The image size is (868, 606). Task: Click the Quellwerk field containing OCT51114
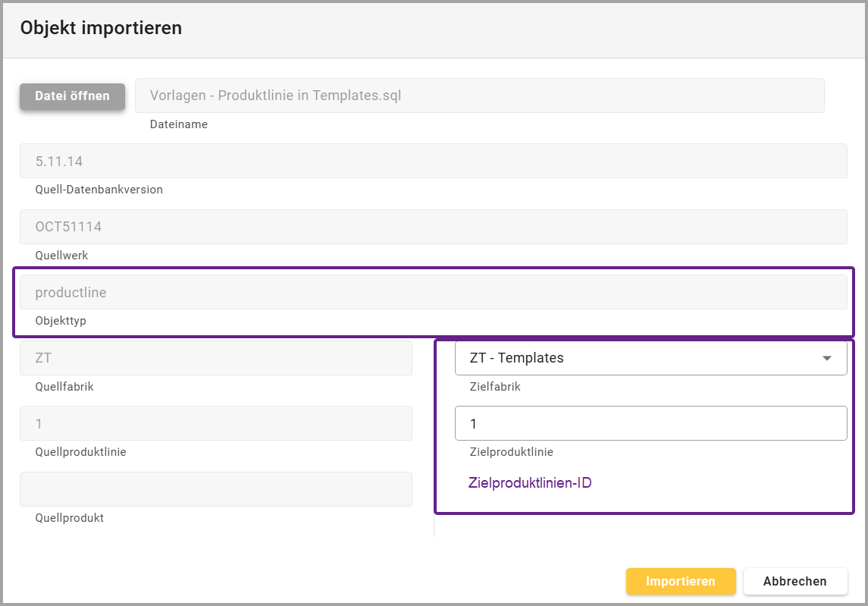(x=433, y=227)
